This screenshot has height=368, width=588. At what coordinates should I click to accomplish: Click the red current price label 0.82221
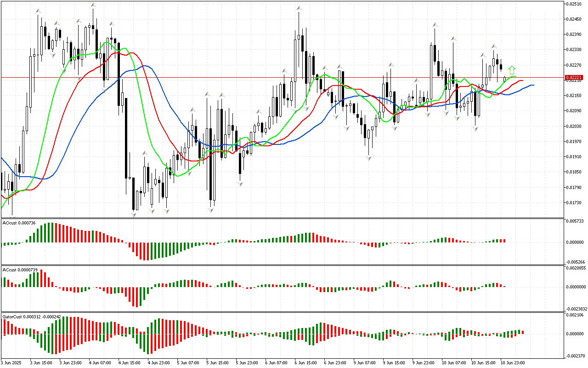click(x=574, y=78)
